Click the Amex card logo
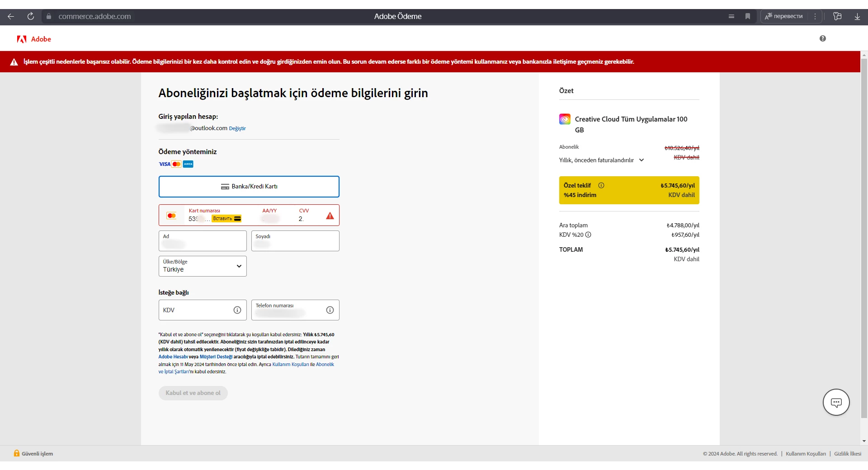 click(x=188, y=164)
